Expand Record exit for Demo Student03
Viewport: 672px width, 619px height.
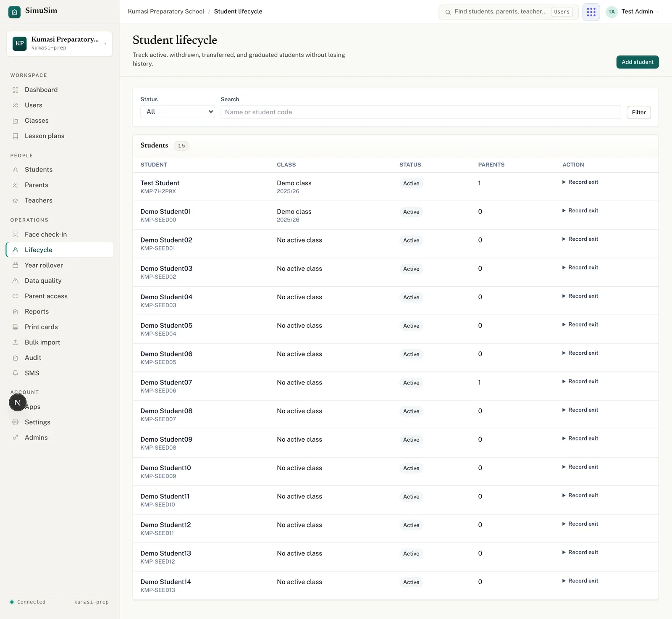coord(580,268)
